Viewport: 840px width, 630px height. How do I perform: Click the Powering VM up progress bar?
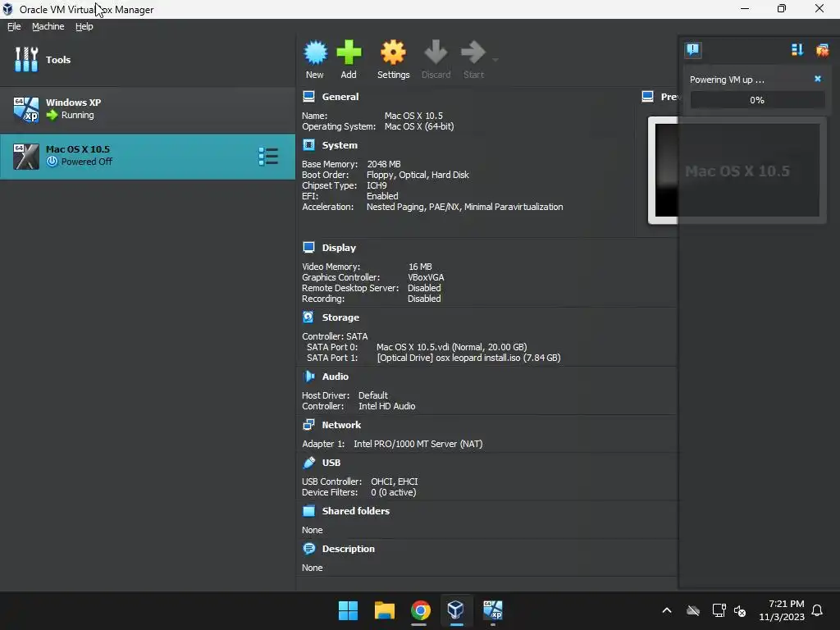[757, 100]
